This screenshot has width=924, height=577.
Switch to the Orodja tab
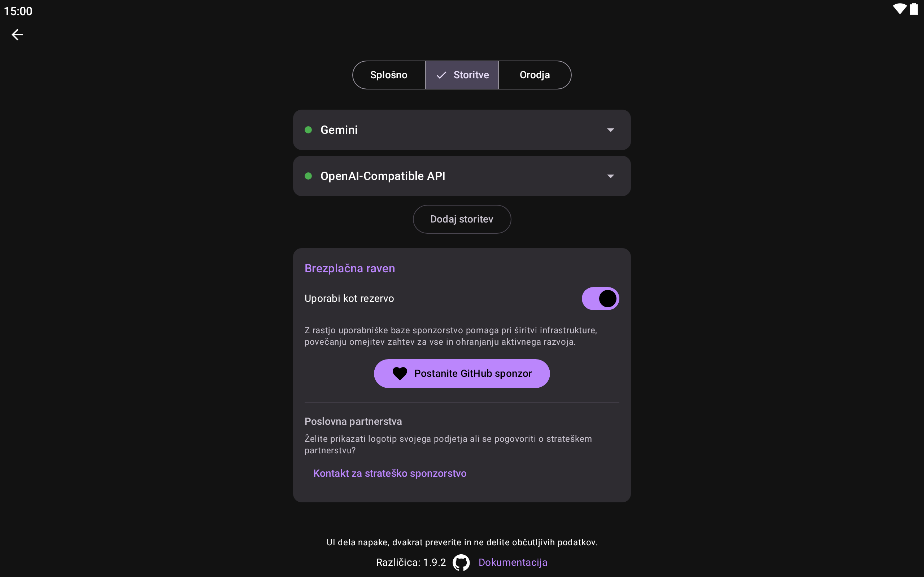coord(535,75)
